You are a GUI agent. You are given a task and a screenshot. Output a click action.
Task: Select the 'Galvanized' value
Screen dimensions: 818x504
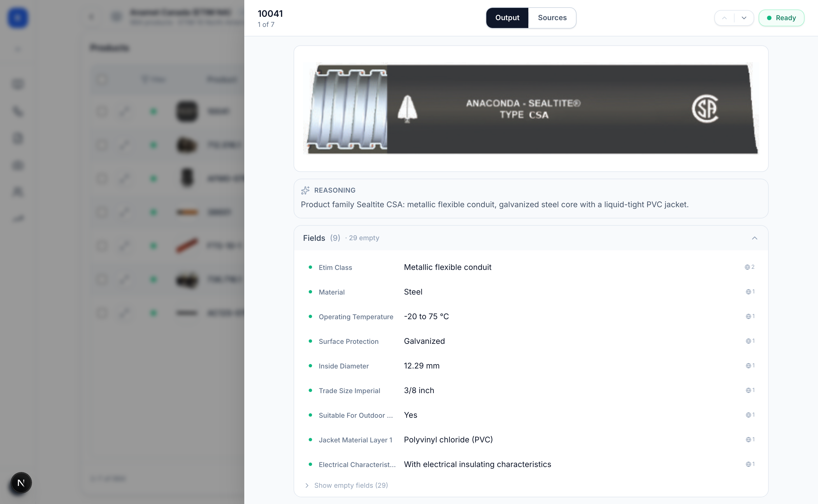[424, 341]
